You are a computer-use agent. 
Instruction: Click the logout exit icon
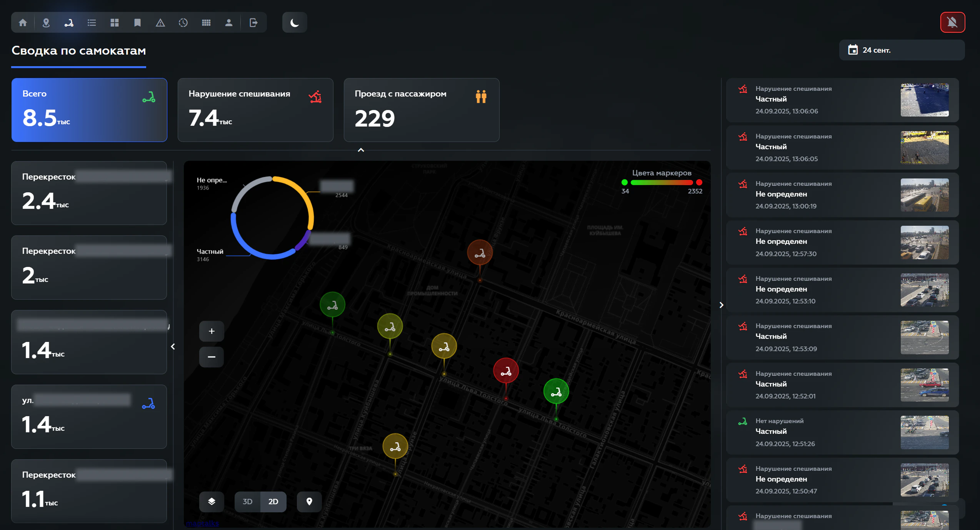tap(253, 23)
